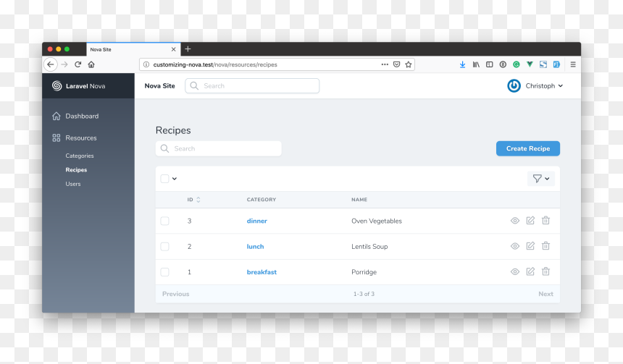
Task: Check the Lentils Soup row checkbox
Action: (164, 247)
